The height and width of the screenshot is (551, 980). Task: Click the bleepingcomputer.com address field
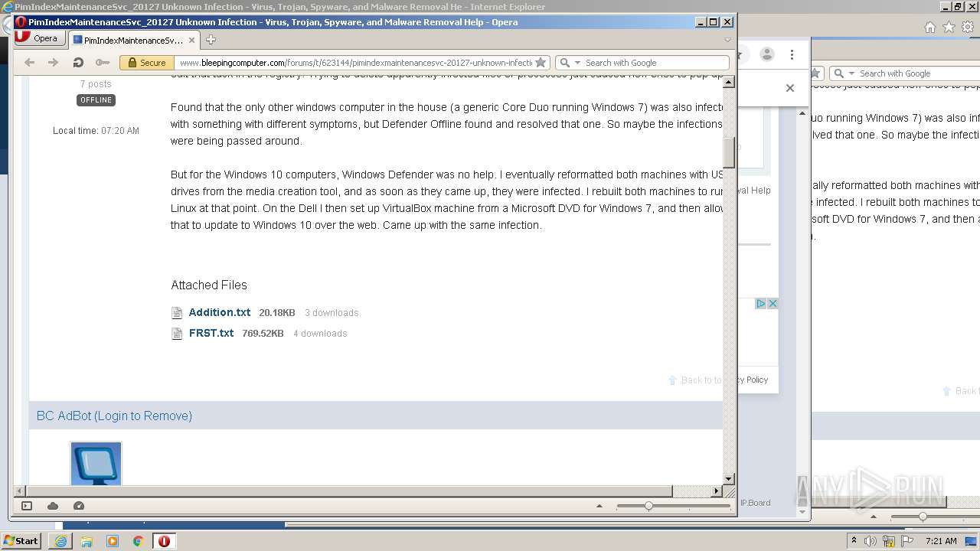coord(355,63)
